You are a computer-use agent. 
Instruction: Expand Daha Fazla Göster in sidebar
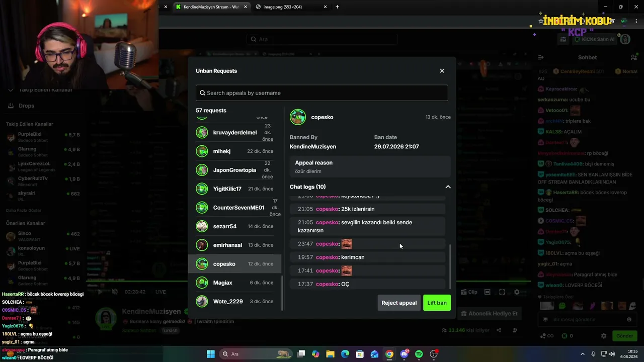[x=24, y=210]
